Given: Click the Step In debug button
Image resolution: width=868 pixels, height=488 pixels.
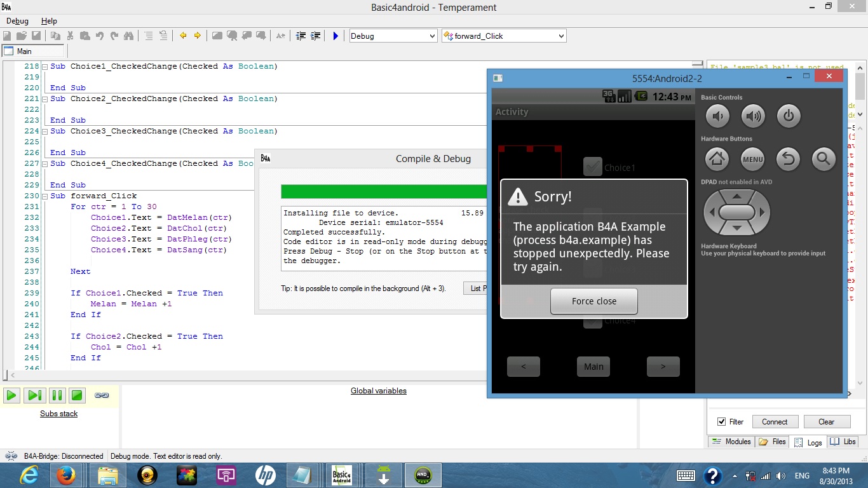Looking at the screenshot, I should [34, 395].
